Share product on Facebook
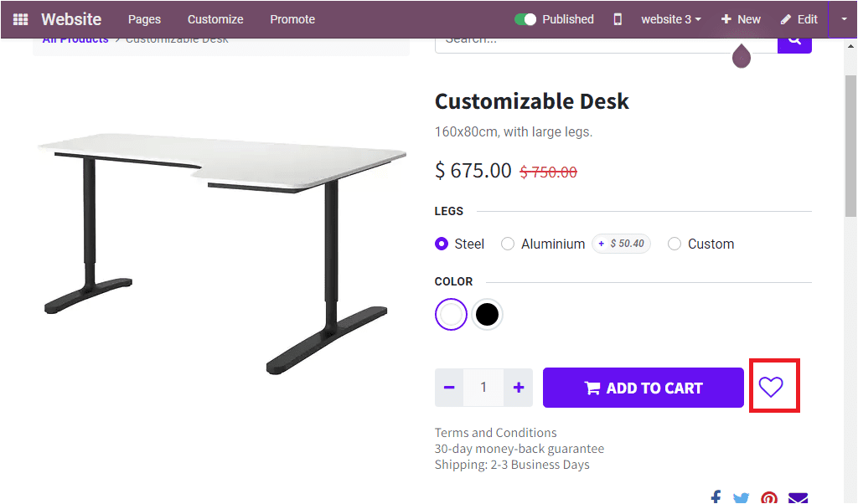The height and width of the screenshot is (504, 858). [715, 496]
